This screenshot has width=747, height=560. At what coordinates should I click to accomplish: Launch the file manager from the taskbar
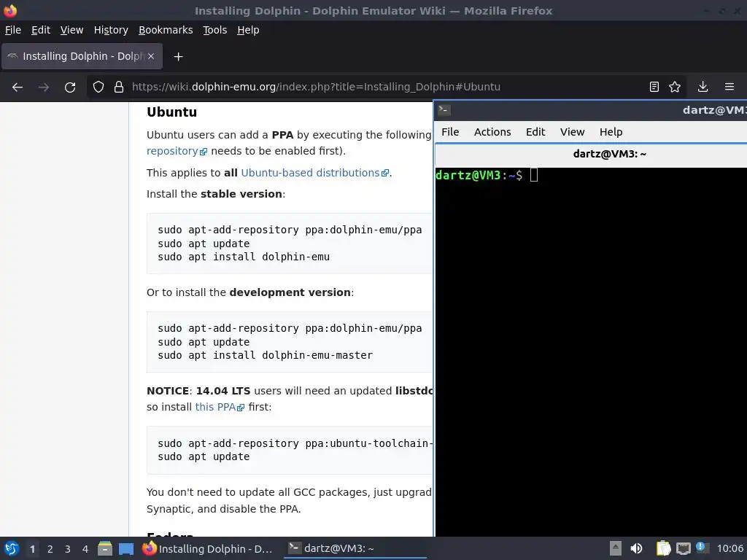[x=105, y=548]
